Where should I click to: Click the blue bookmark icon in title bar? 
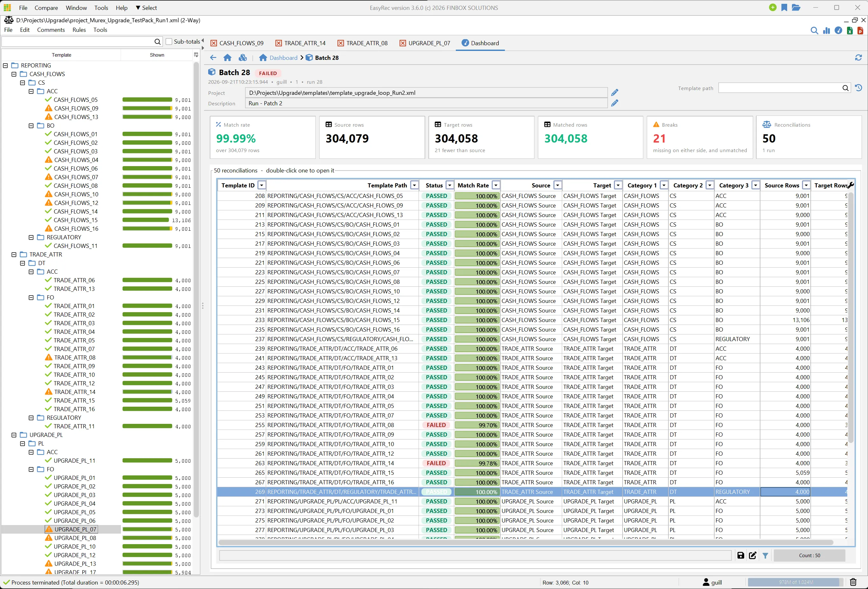784,7
